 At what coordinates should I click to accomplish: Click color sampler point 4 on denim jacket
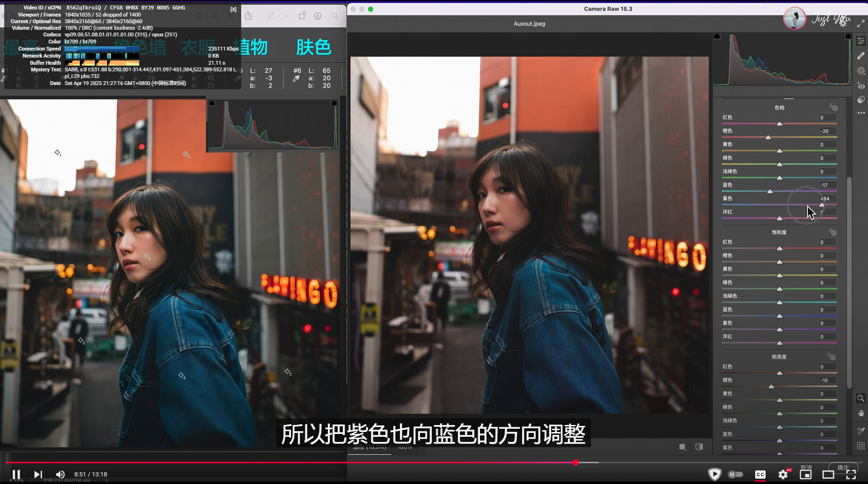[181, 375]
